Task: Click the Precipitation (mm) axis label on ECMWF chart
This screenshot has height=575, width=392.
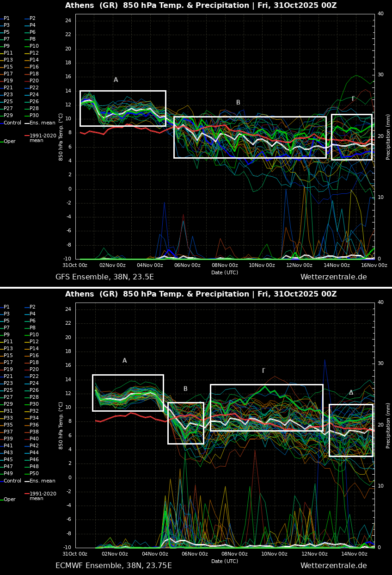Action: click(x=388, y=426)
